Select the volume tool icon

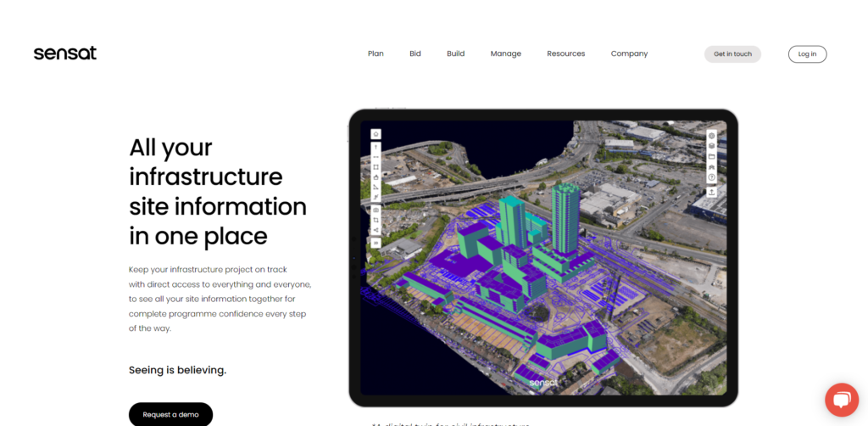tap(376, 177)
